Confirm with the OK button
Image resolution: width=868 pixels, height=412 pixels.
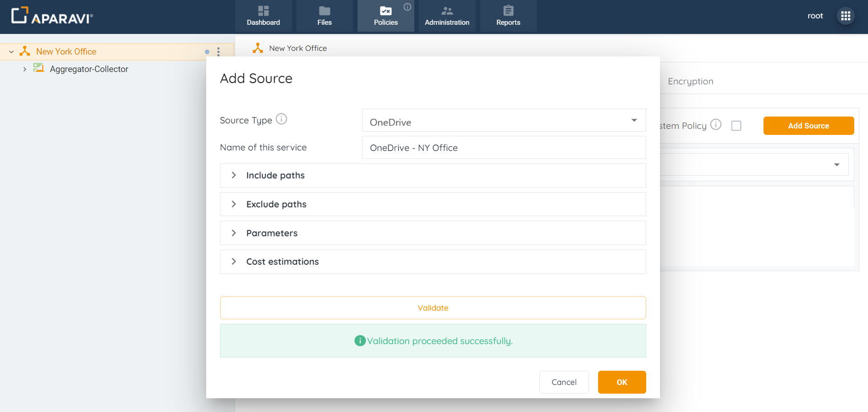tap(621, 382)
